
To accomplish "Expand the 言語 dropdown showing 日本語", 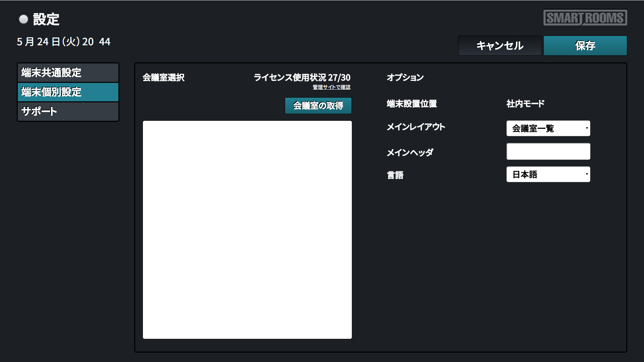I will click(x=548, y=174).
